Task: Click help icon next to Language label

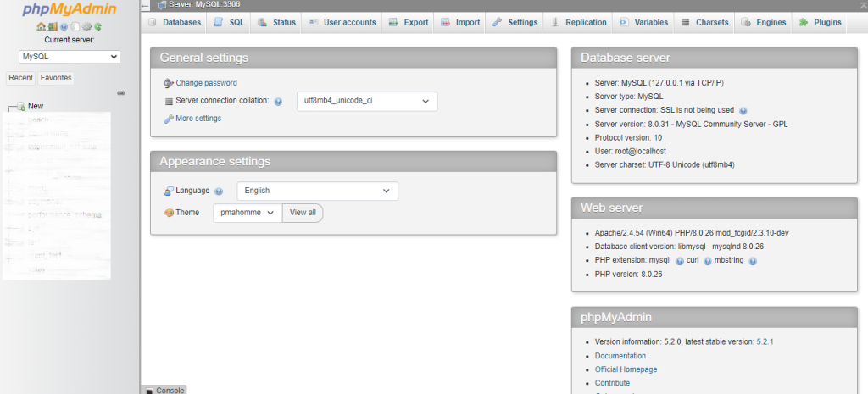Action: pos(219,191)
